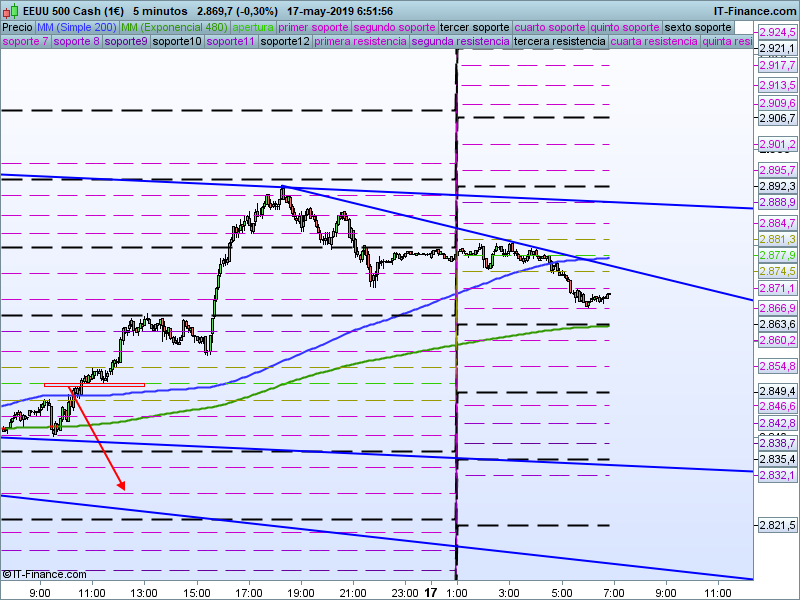Choose the soporte11 label
This screenshot has height=600, width=800.
pos(231,41)
